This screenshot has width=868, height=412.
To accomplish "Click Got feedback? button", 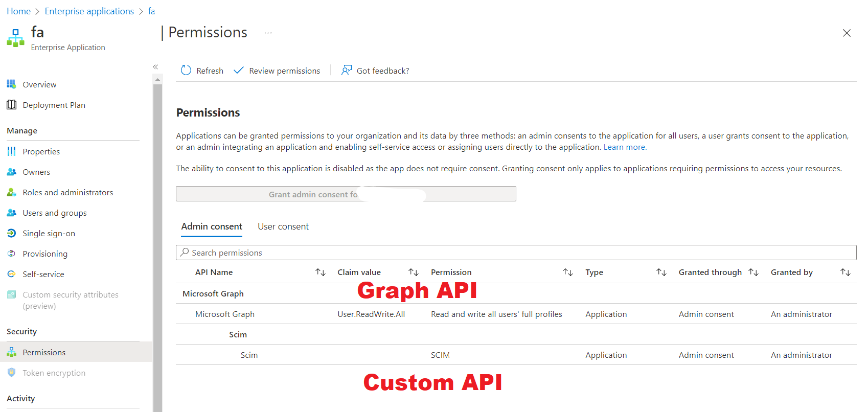I will 375,71.
